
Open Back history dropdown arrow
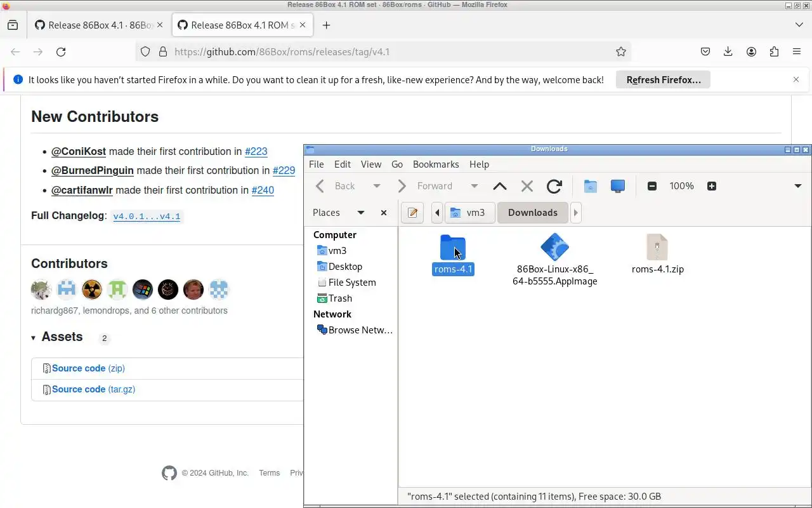click(x=377, y=186)
